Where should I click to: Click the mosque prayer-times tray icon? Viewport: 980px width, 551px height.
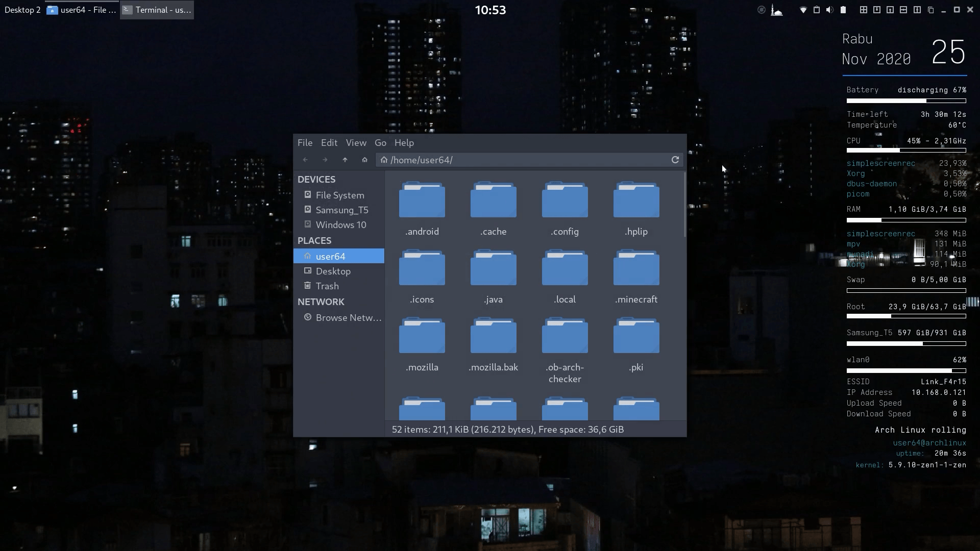(776, 10)
